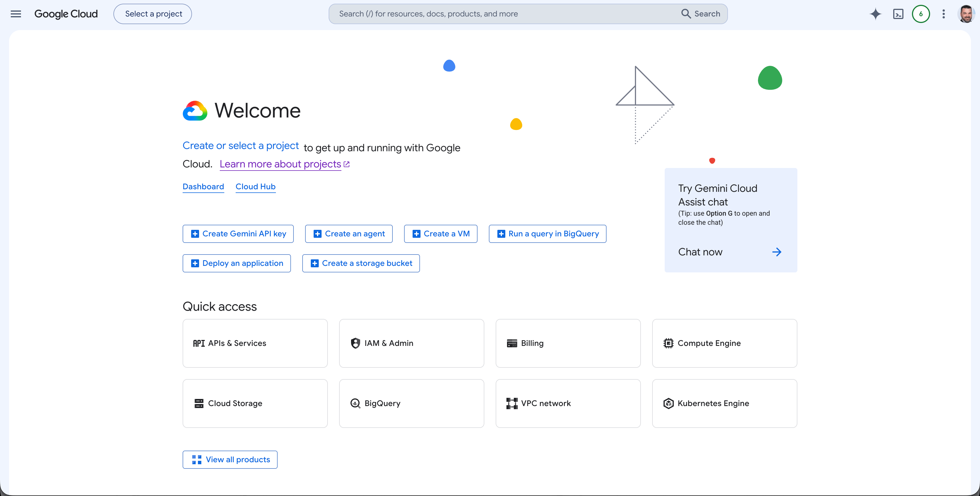Screen dimensions: 980x496
Task: Open the Select a project picker
Action: click(153, 14)
